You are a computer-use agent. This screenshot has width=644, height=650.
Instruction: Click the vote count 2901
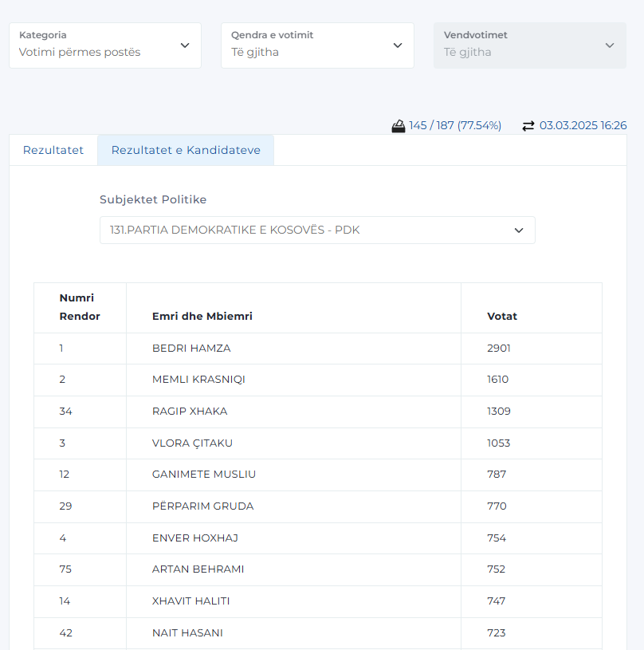point(499,349)
